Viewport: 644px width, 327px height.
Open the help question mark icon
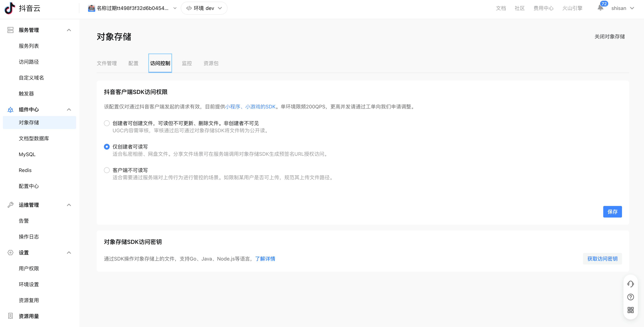pos(630,297)
